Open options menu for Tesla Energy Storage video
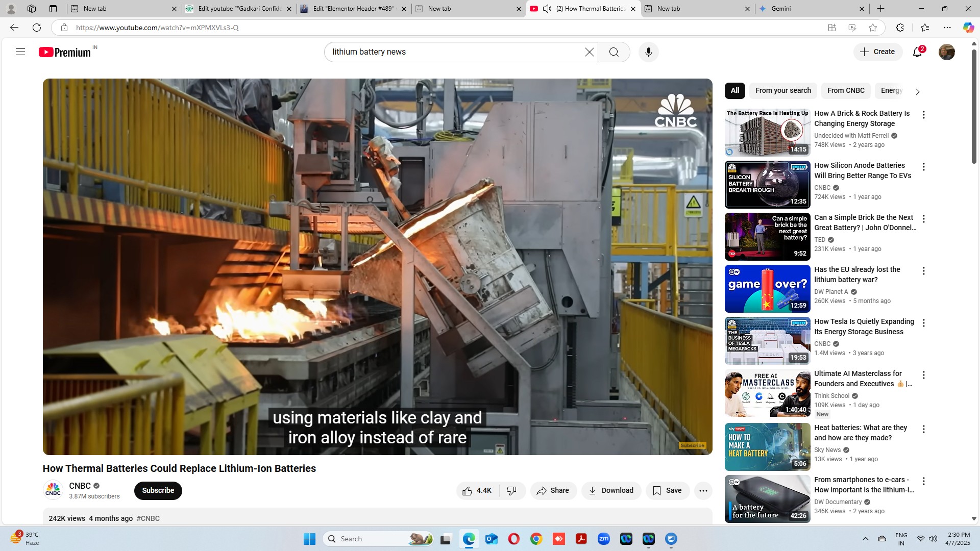The height and width of the screenshot is (551, 980). pos(923,323)
